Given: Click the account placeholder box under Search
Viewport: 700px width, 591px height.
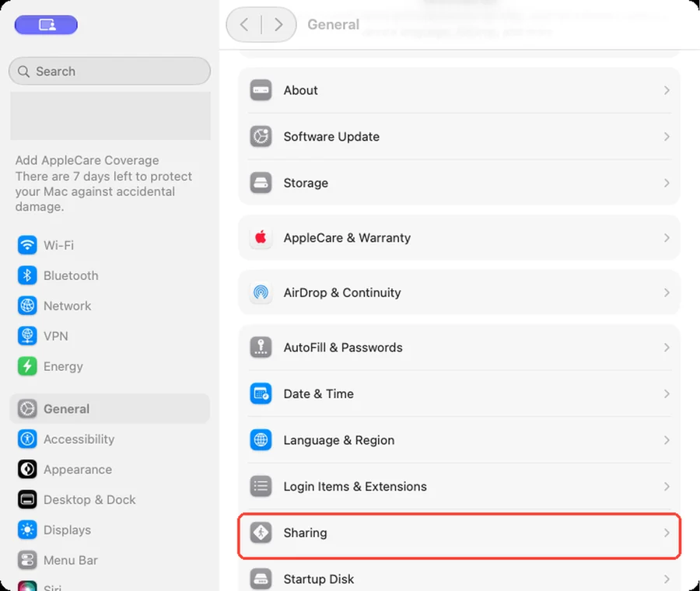Looking at the screenshot, I should pyautogui.click(x=110, y=116).
